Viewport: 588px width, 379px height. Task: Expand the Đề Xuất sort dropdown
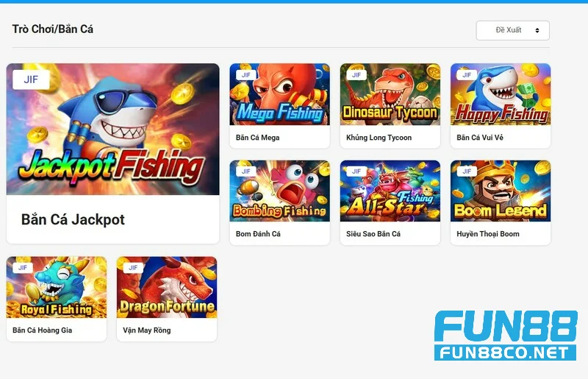coord(512,30)
